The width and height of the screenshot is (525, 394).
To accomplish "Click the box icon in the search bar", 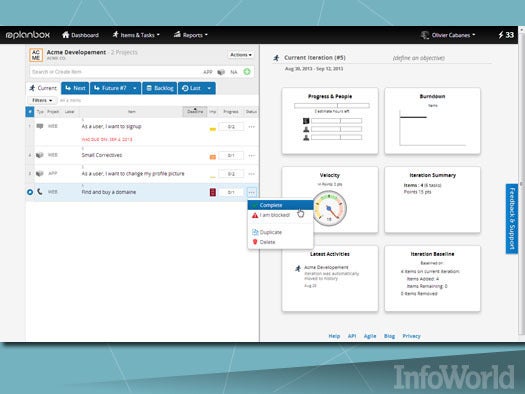I will coord(221,72).
